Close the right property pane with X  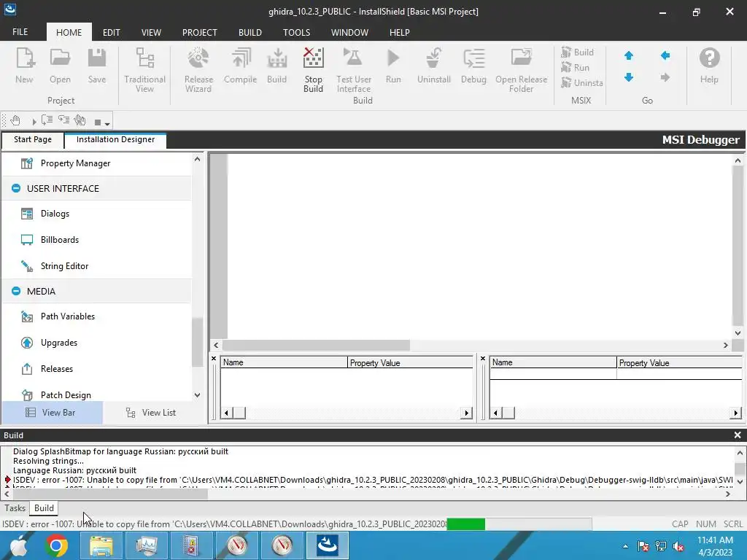483,358
